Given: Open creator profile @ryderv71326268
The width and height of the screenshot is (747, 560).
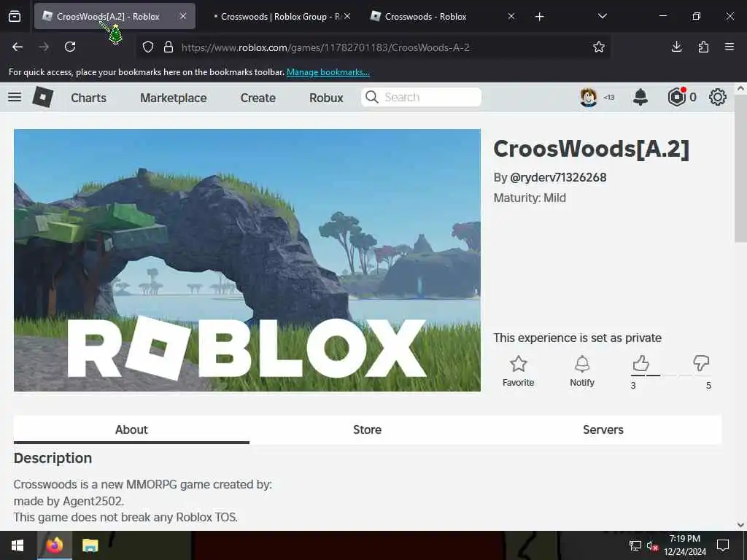Looking at the screenshot, I should 558,178.
